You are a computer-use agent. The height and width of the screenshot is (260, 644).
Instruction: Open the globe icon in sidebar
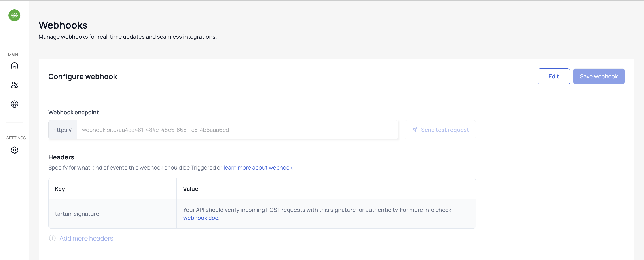pyautogui.click(x=15, y=104)
